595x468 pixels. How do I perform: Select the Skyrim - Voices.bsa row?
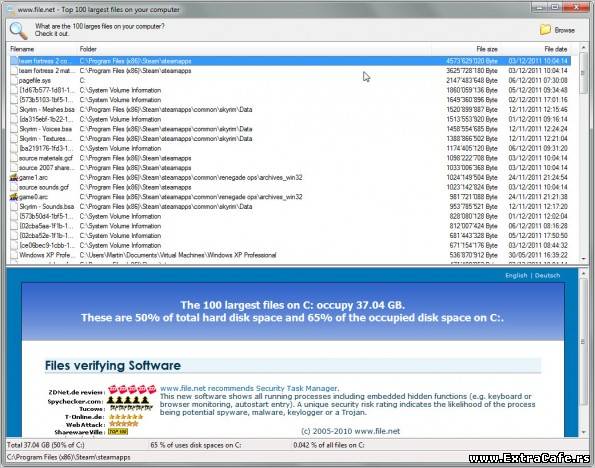pyautogui.click(x=290, y=129)
